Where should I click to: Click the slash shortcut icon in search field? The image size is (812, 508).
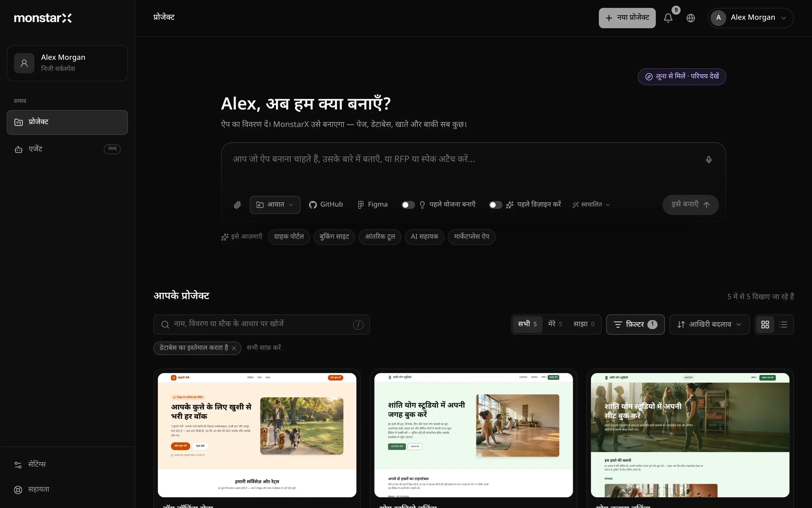pos(358,325)
